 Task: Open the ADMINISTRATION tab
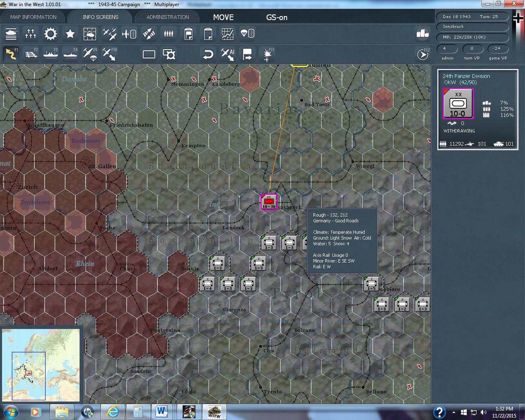(x=168, y=17)
